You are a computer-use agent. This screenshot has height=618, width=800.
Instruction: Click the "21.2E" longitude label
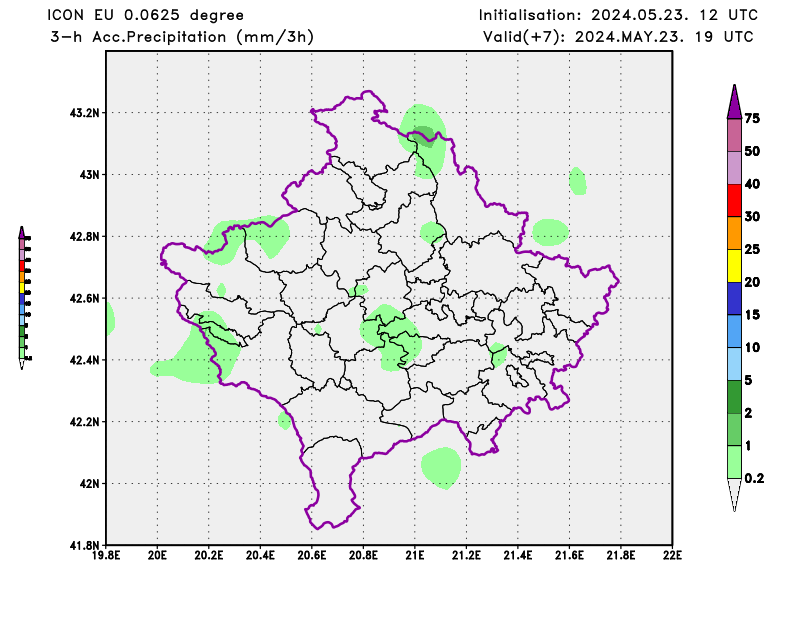466,555
